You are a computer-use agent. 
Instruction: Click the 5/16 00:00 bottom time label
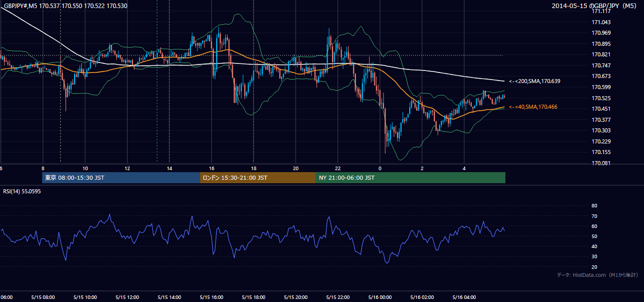coord(380,297)
